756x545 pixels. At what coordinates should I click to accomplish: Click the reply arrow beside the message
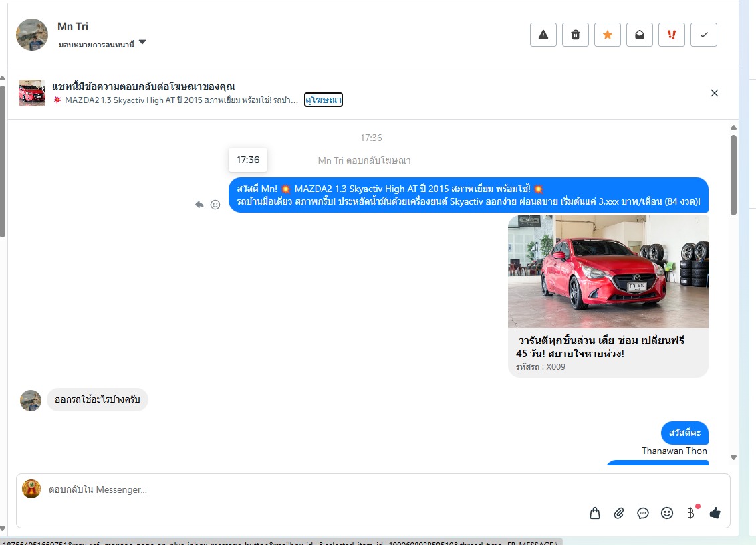click(x=199, y=205)
